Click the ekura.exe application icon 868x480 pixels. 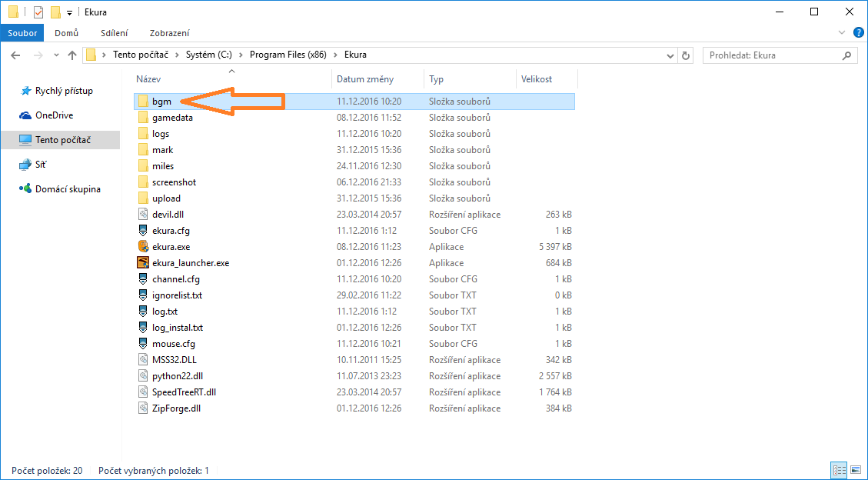click(x=143, y=247)
